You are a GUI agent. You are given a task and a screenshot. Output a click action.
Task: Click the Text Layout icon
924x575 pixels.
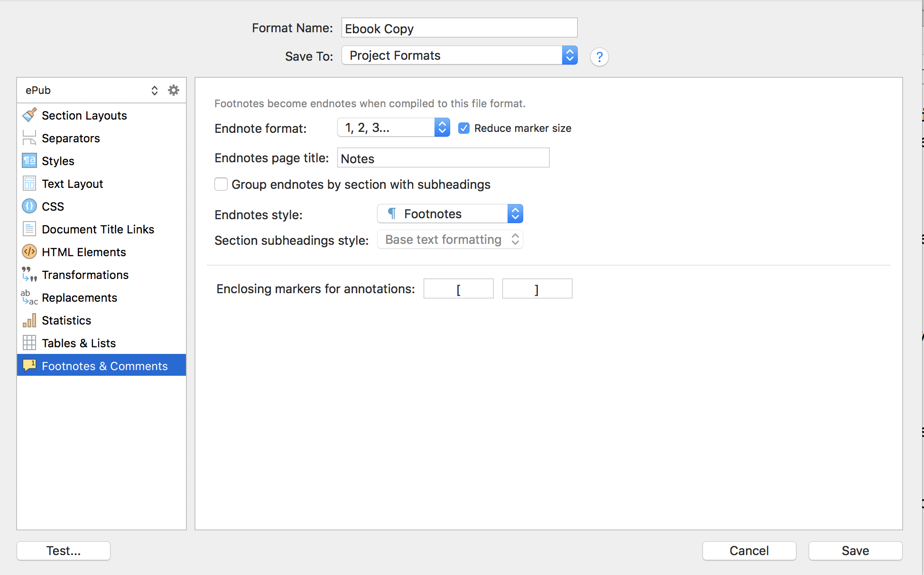(x=29, y=183)
